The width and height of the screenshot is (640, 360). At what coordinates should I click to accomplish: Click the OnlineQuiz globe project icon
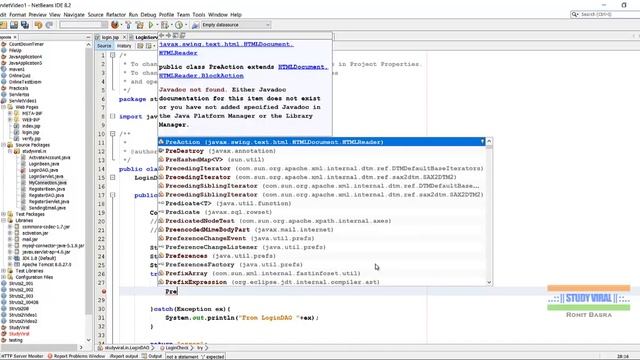[4, 76]
